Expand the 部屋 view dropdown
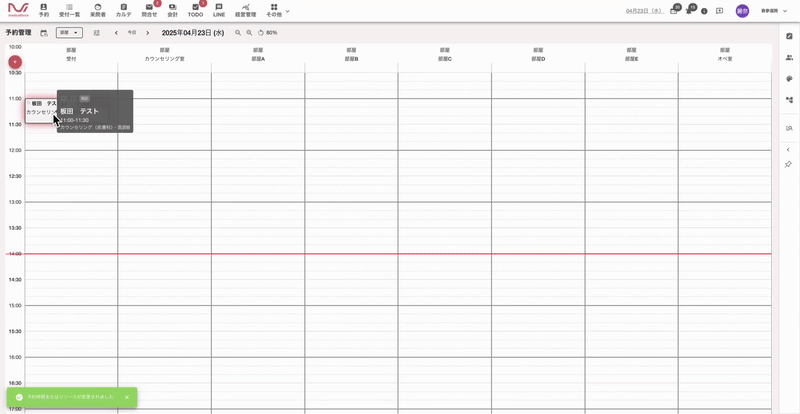Screen dimensions: 800x414 coord(69,33)
